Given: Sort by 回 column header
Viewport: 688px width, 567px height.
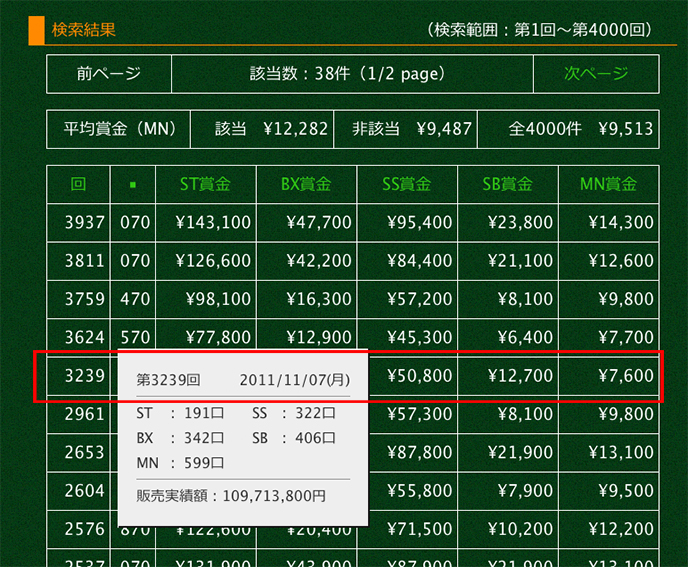Looking at the screenshot, I should 78,184.
